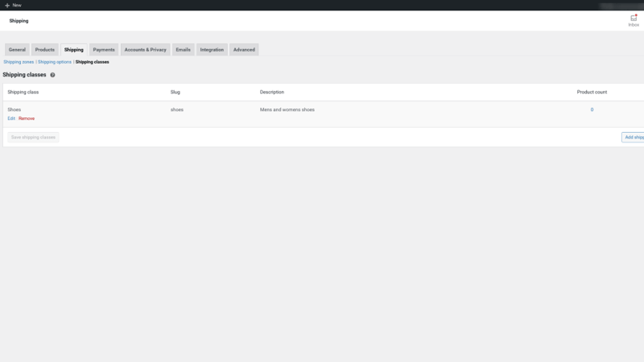Viewport: 644px width, 362px height.
Task: Open the product count 0 link
Action: point(592,109)
